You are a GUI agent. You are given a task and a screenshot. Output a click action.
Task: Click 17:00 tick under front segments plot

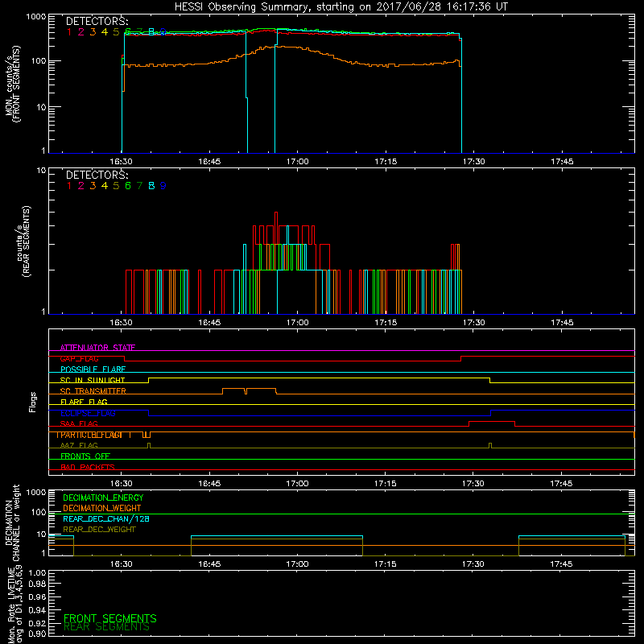coord(297,162)
